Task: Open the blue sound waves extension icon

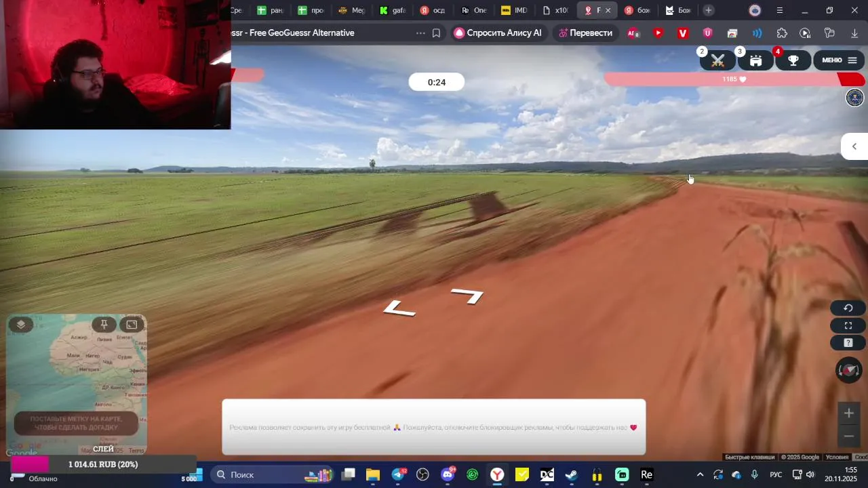Action: (757, 33)
